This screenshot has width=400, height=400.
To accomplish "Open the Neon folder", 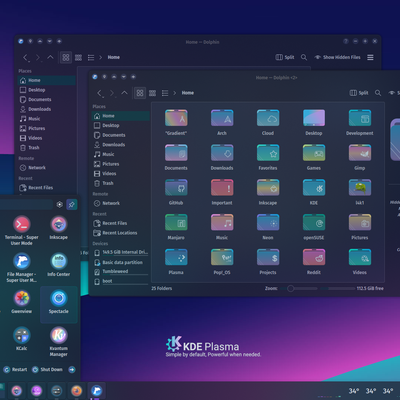I will pyautogui.click(x=268, y=227).
